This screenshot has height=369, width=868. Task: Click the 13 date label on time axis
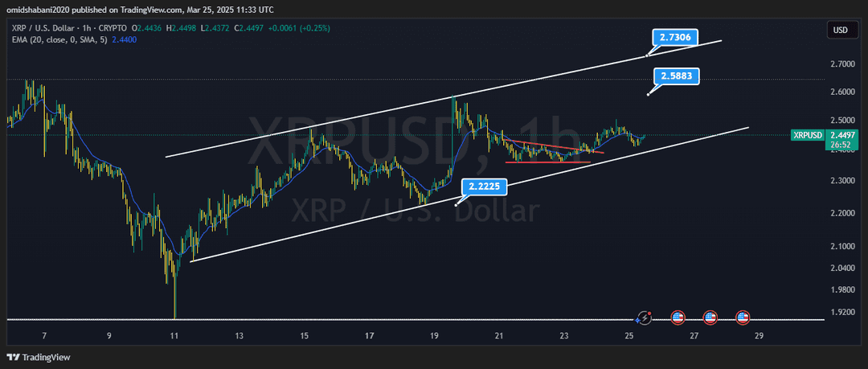[x=240, y=336]
